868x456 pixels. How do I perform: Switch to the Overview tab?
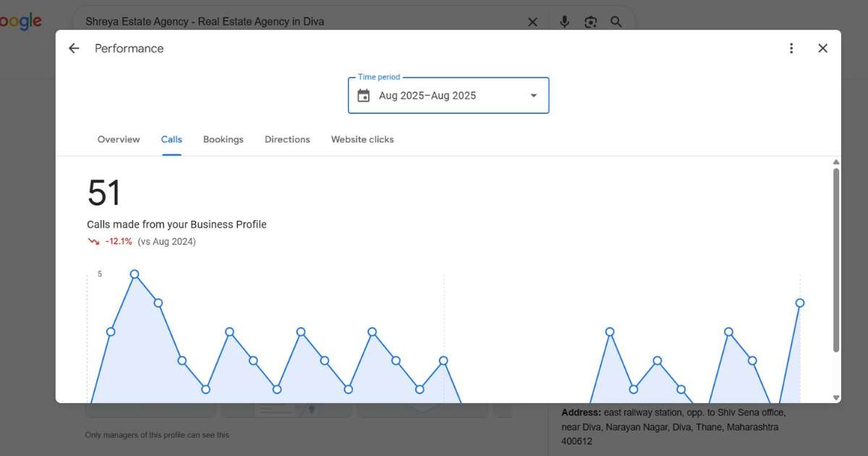tap(119, 139)
